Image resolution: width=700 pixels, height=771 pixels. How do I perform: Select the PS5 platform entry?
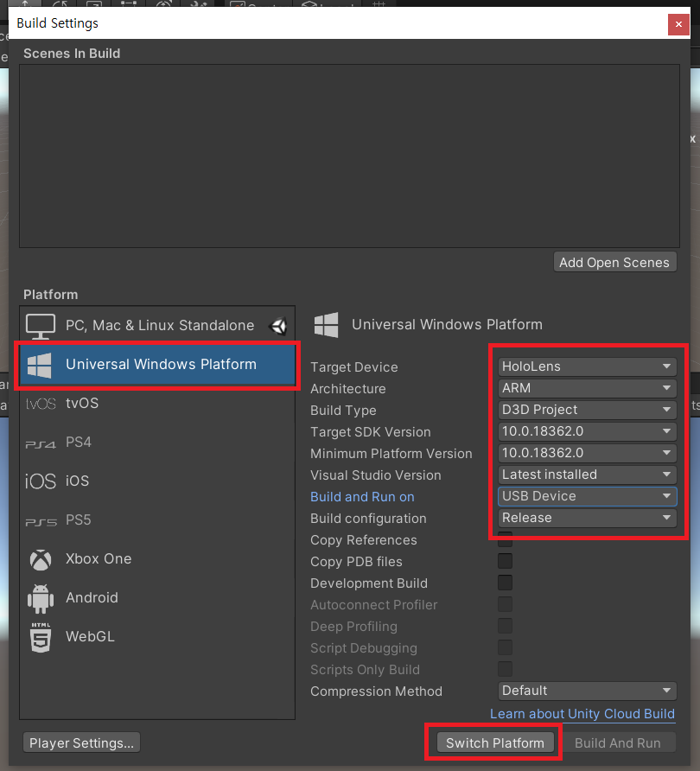pyautogui.click(x=157, y=519)
